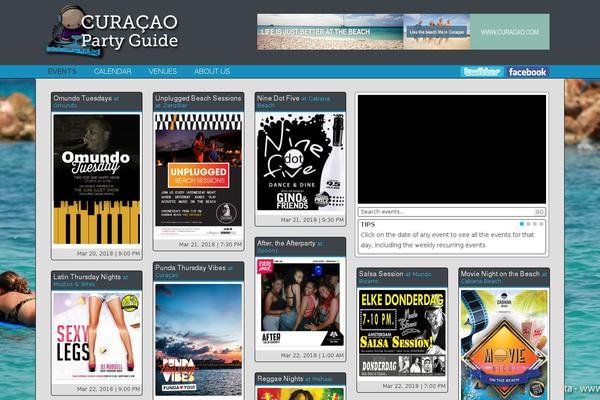Open the Reggae Nights poster image
Screen dimensions: 600x400
click(300, 394)
